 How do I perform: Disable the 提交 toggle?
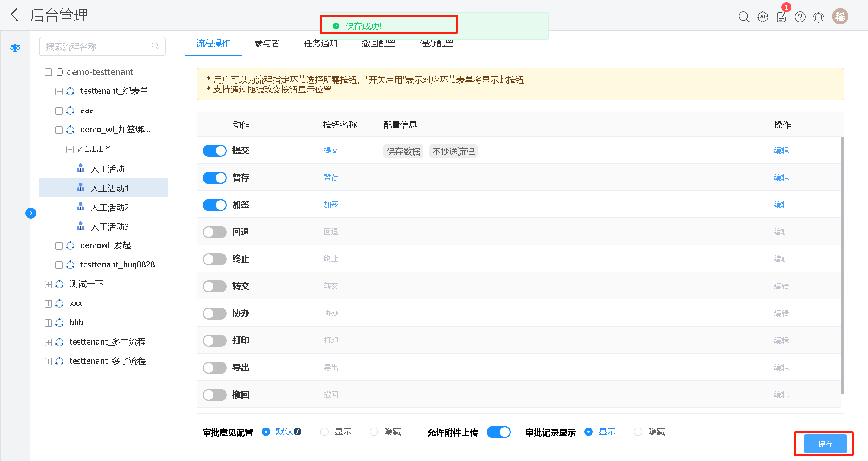[x=214, y=151]
